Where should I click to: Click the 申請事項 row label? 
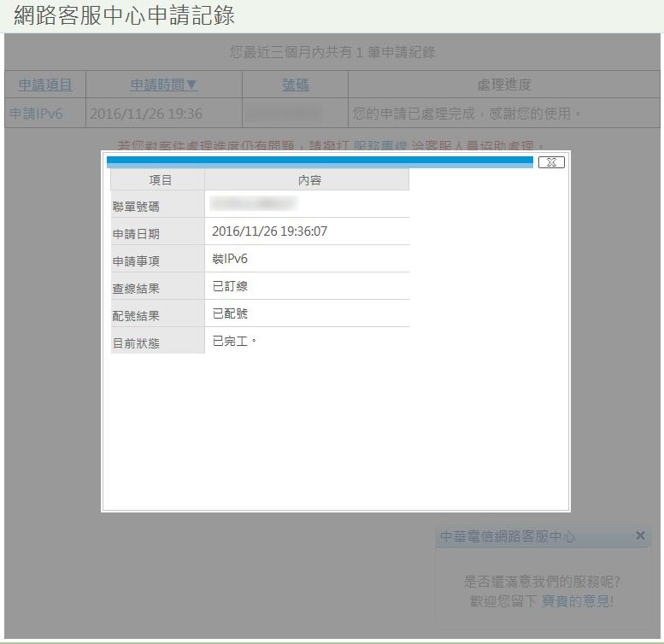tap(136, 261)
